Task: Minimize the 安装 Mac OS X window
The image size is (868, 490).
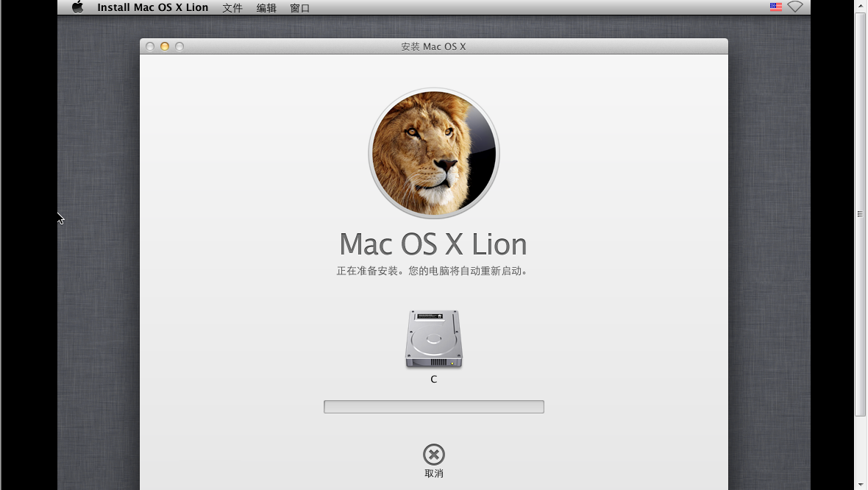Action: coord(165,46)
